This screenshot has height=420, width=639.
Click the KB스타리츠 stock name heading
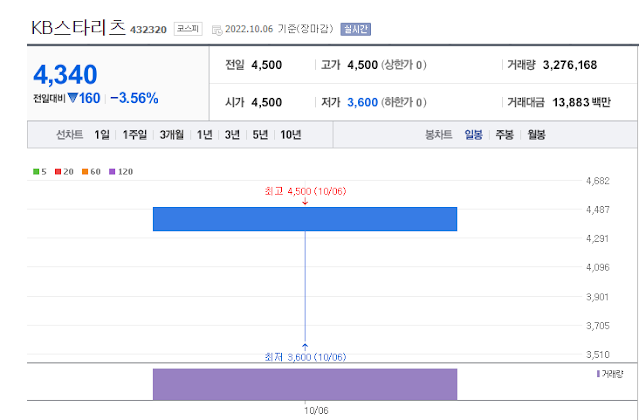(78, 28)
